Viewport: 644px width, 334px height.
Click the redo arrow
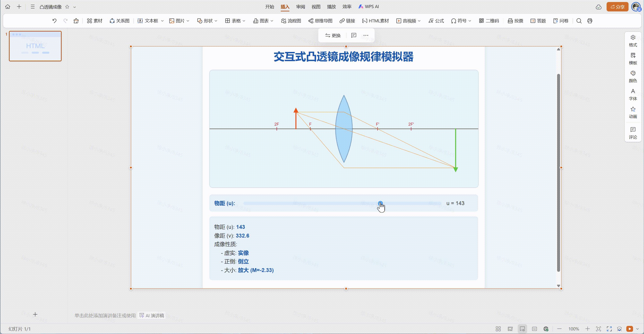[x=66, y=21]
